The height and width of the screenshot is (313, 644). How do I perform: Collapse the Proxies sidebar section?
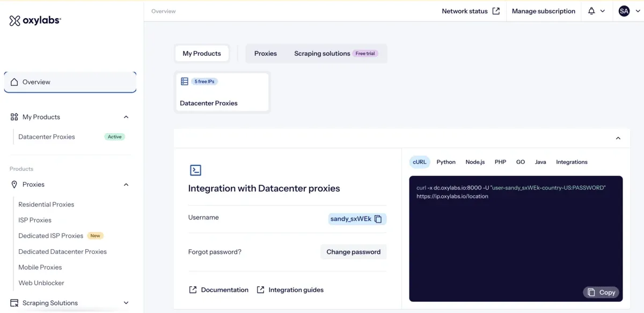[x=126, y=185]
